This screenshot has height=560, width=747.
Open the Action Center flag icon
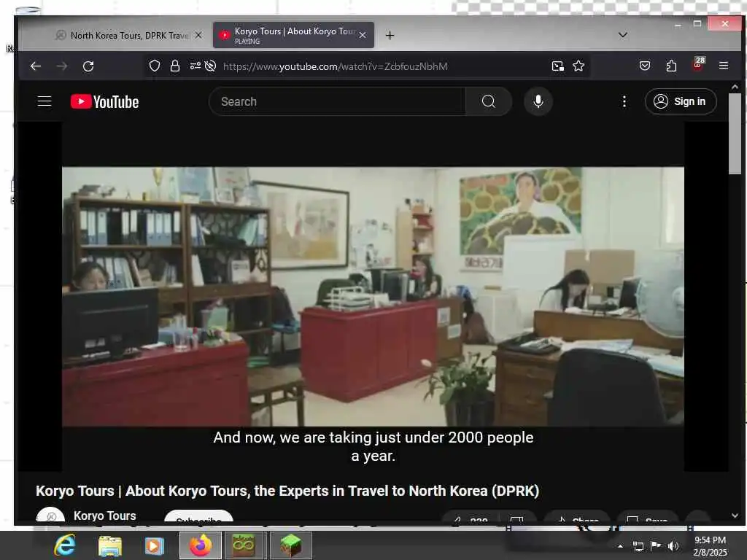point(656,545)
